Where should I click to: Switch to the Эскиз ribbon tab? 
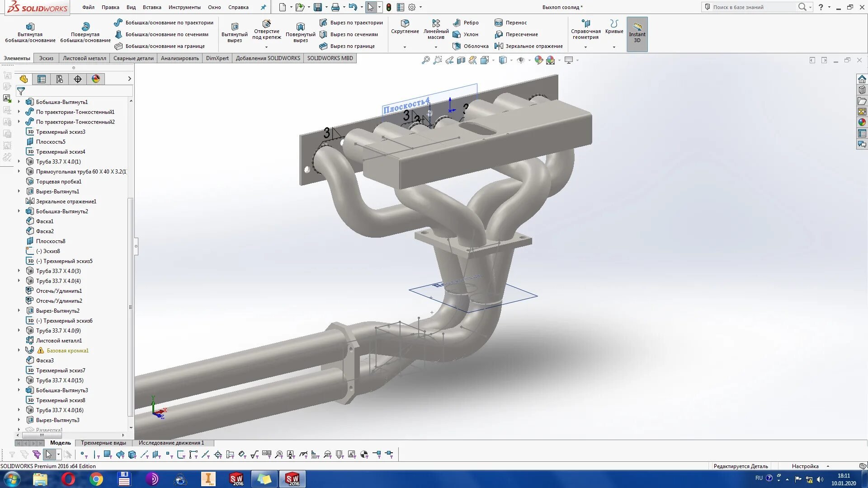tap(46, 58)
